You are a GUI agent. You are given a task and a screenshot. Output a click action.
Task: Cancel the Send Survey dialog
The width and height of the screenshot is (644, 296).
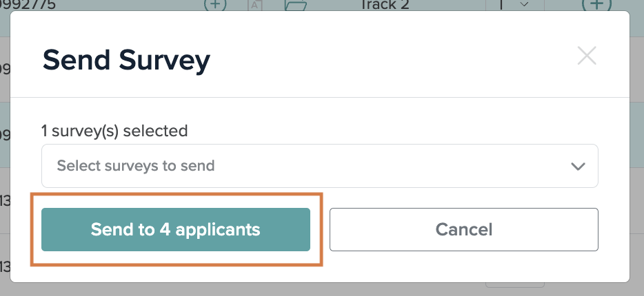[464, 230]
